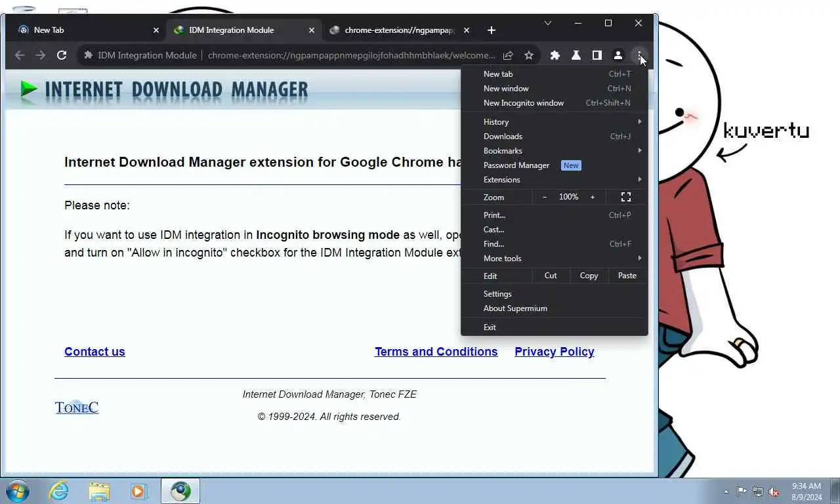
Task: Expand the More tools submenu
Action: click(555, 259)
